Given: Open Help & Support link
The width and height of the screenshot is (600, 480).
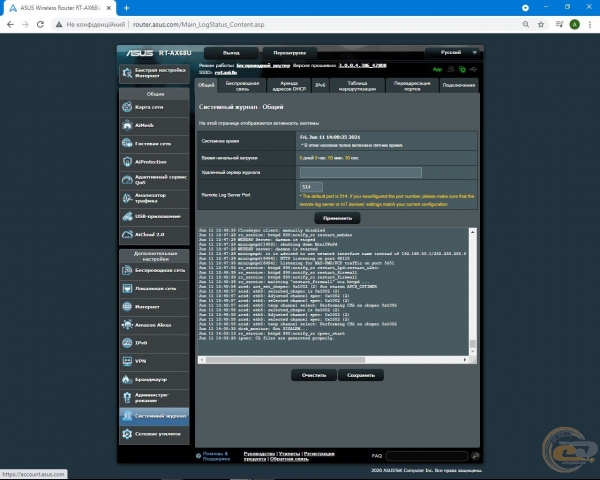Looking at the screenshot, I should click(216, 456).
